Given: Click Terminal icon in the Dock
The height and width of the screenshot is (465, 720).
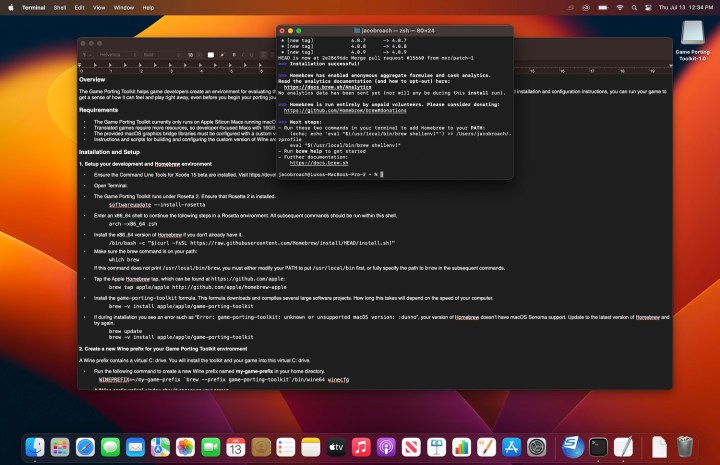Looking at the screenshot, I should (598, 447).
